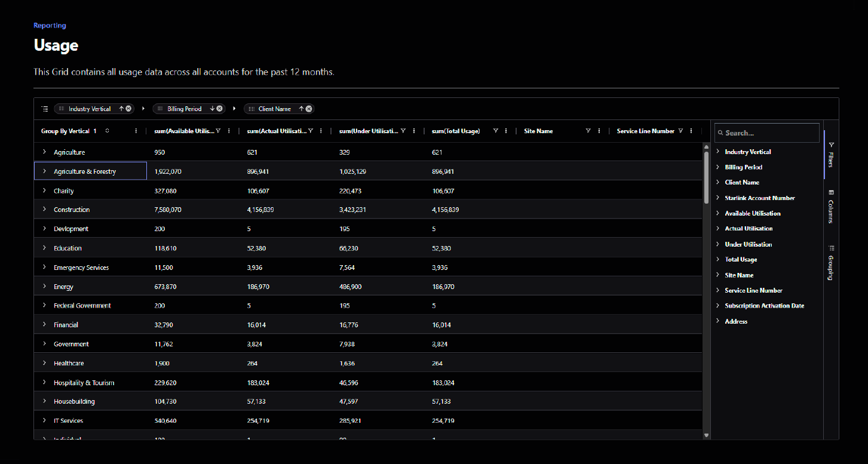
Task: Expand the Energy row group
Action: pos(44,287)
